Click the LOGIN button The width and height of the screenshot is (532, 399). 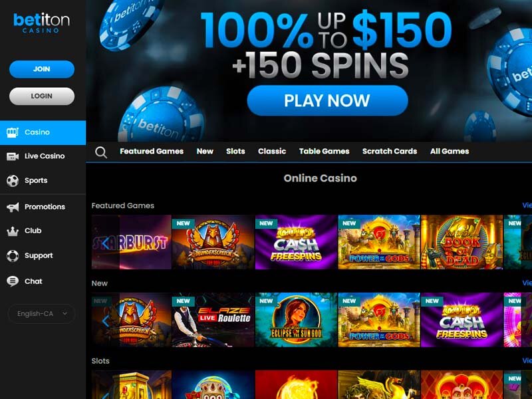tap(42, 96)
